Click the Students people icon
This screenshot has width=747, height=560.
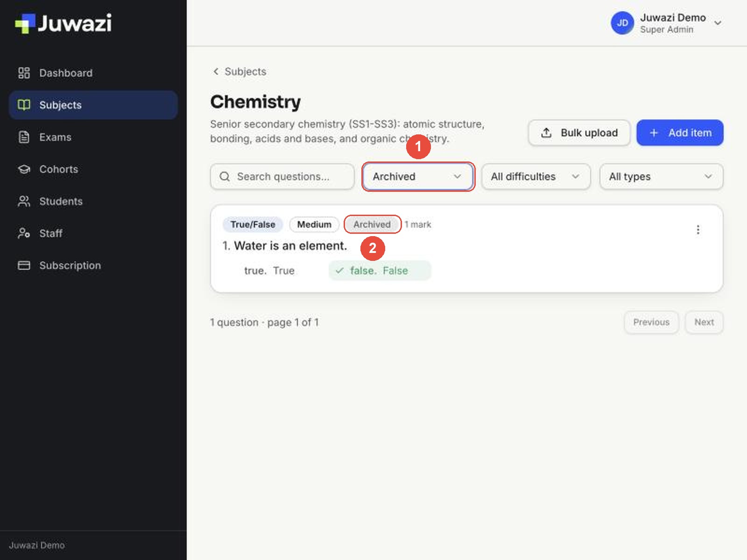(24, 201)
